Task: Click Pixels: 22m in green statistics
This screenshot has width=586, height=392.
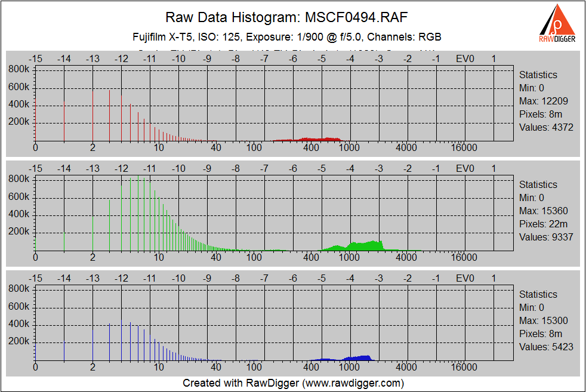Action: (x=541, y=224)
